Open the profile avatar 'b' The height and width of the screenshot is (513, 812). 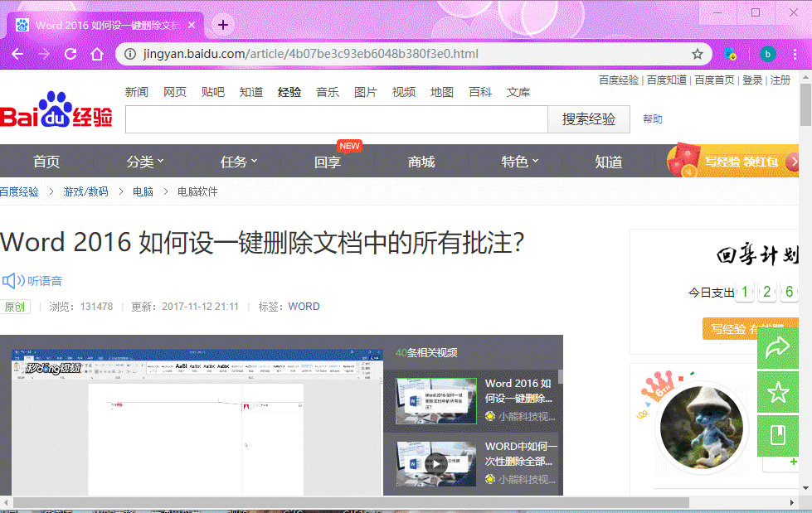coord(767,54)
